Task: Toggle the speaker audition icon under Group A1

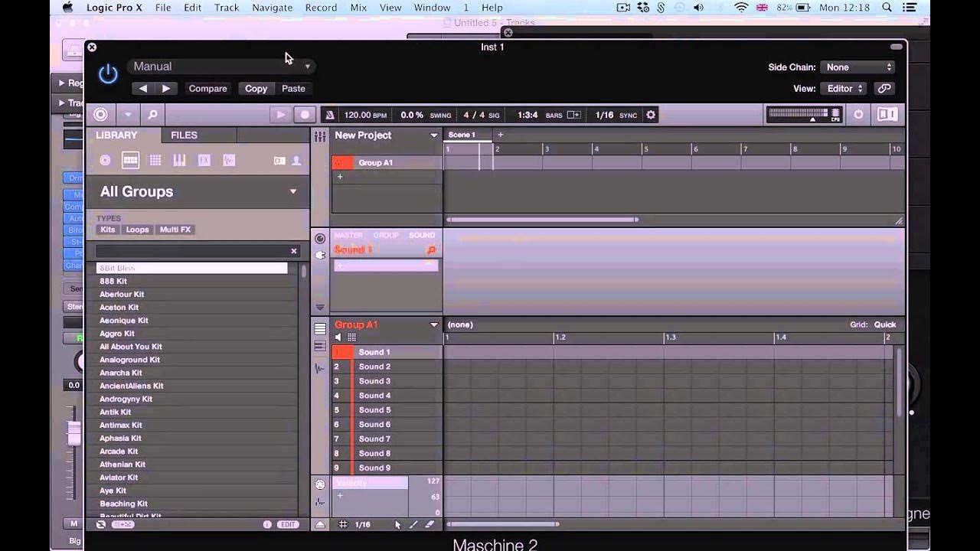Action: [x=338, y=337]
